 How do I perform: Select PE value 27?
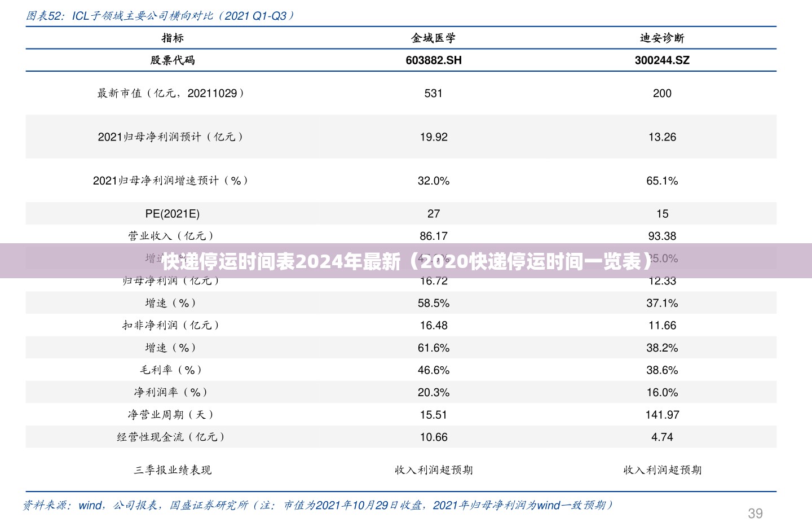(x=434, y=214)
